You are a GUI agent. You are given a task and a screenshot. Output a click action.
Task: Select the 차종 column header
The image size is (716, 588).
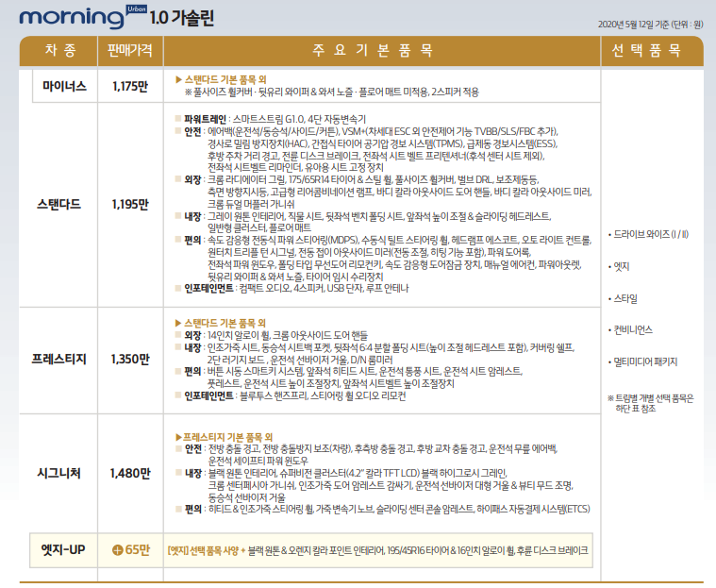tap(59, 50)
